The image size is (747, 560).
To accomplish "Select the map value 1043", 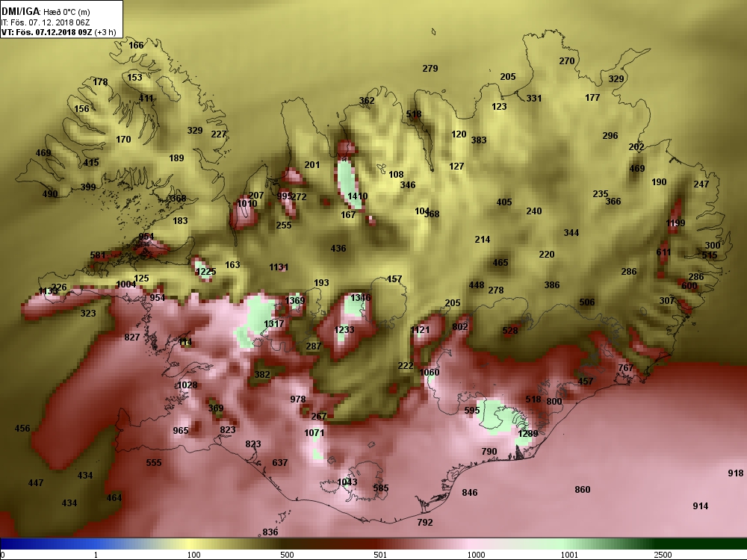I will point(347,482).
